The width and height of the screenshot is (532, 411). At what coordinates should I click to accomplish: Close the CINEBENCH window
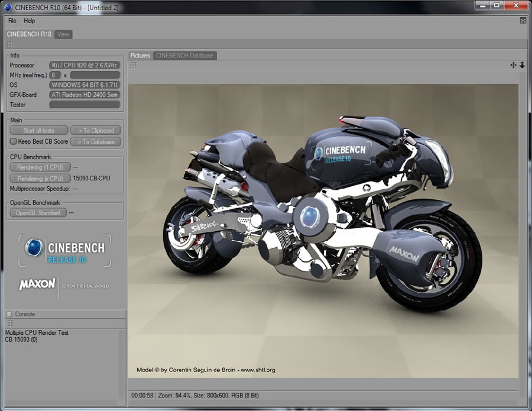[516, 5]
